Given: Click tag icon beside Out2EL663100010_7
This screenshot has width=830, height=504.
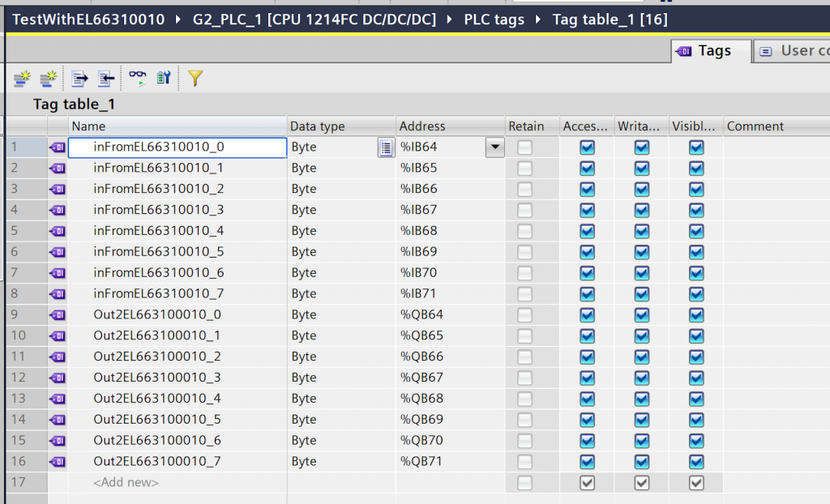Looking at the screenshot, I should coord(58,462).
